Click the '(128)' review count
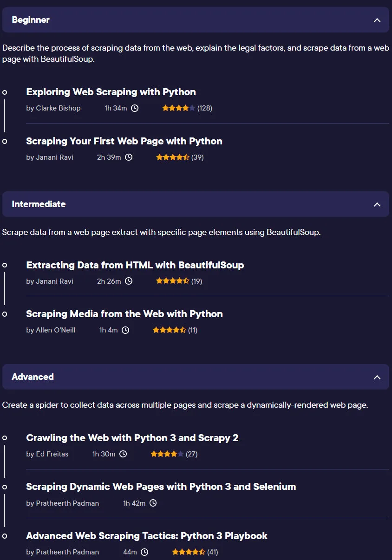 [x=205, y=108]
